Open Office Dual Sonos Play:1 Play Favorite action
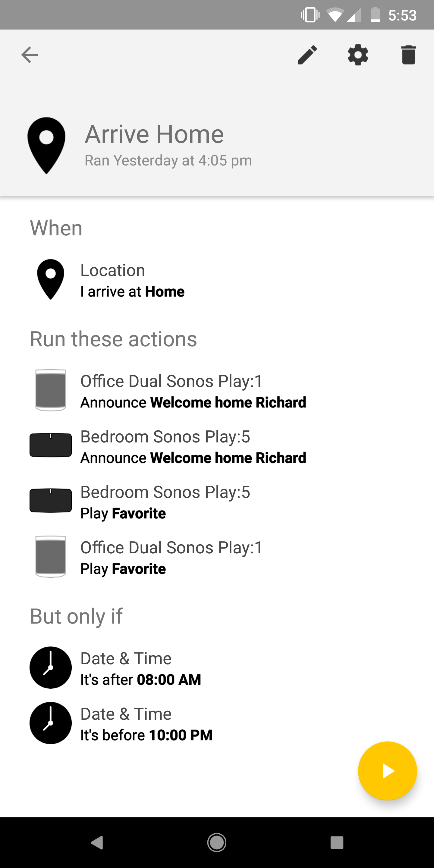This screenshot has height=868, width=434. (x=171, y=558)
